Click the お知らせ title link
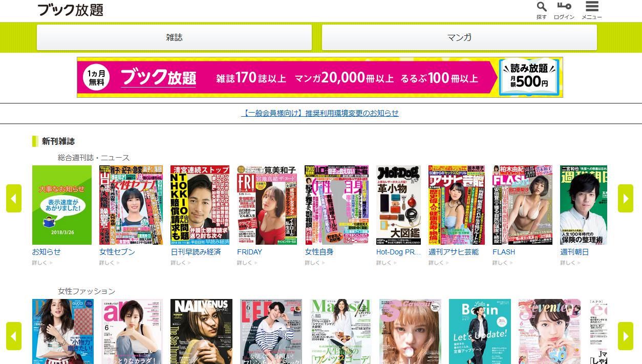The height and width of the screenshot is (364, 642). [47, 252]
